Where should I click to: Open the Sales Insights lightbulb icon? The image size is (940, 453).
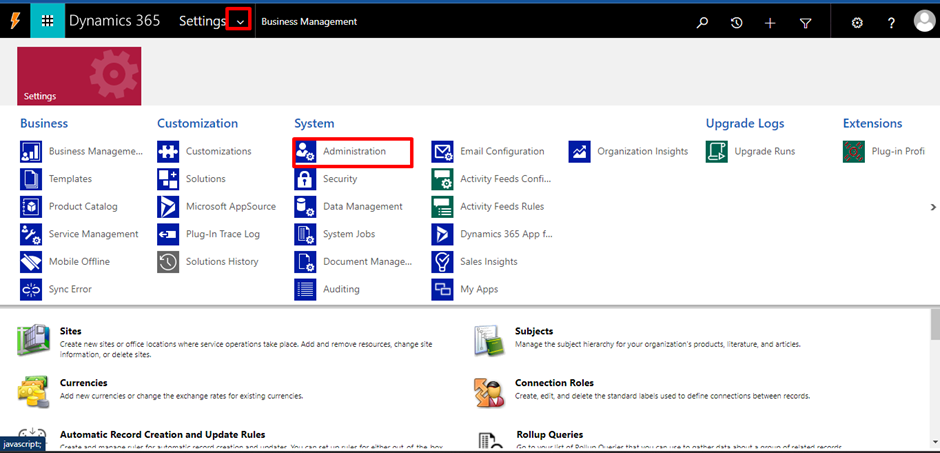coord(442,262)
